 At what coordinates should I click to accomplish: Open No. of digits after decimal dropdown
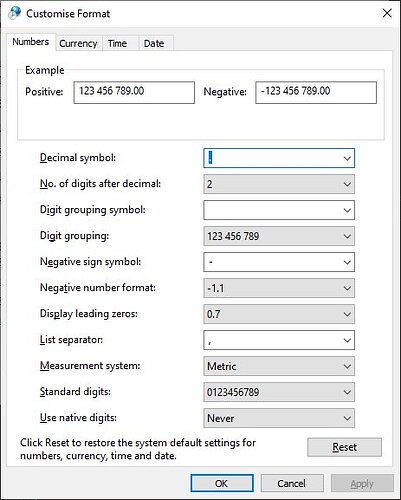(x=279, y=184)
